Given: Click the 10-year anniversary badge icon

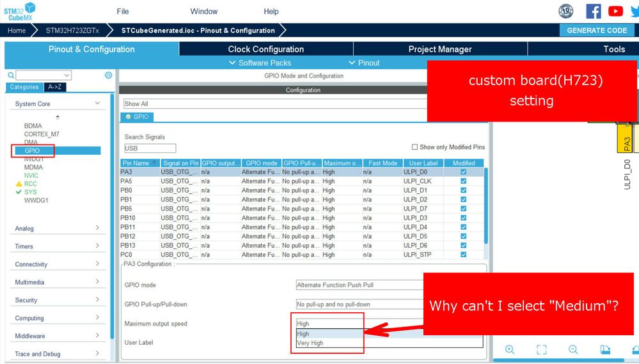Looking at the screenshot, I should [x=565, y=11].
